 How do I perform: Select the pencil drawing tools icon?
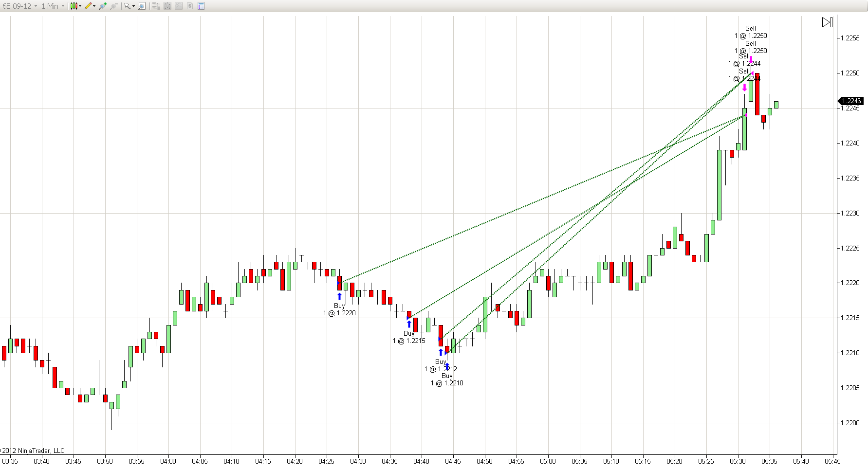point(88,6)
